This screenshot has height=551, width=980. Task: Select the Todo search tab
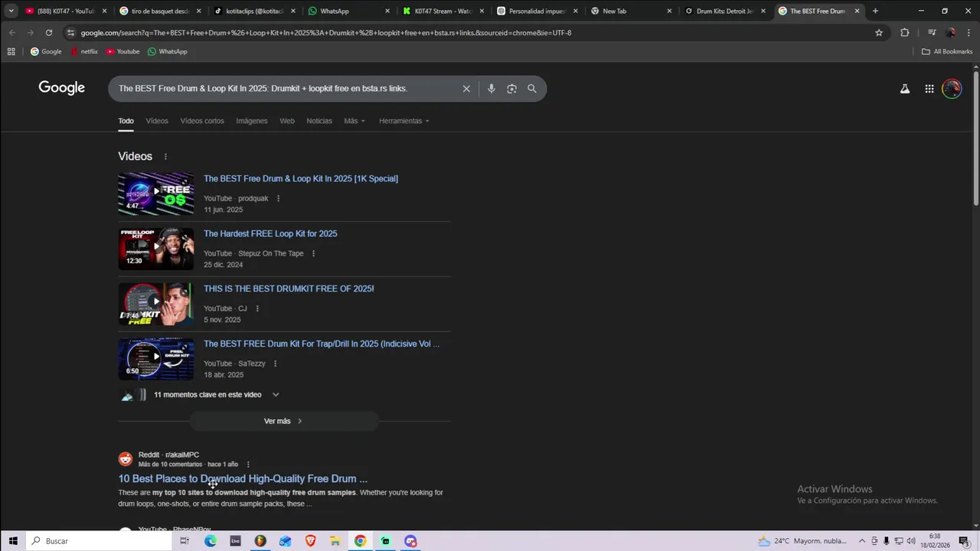pos(126,121)
